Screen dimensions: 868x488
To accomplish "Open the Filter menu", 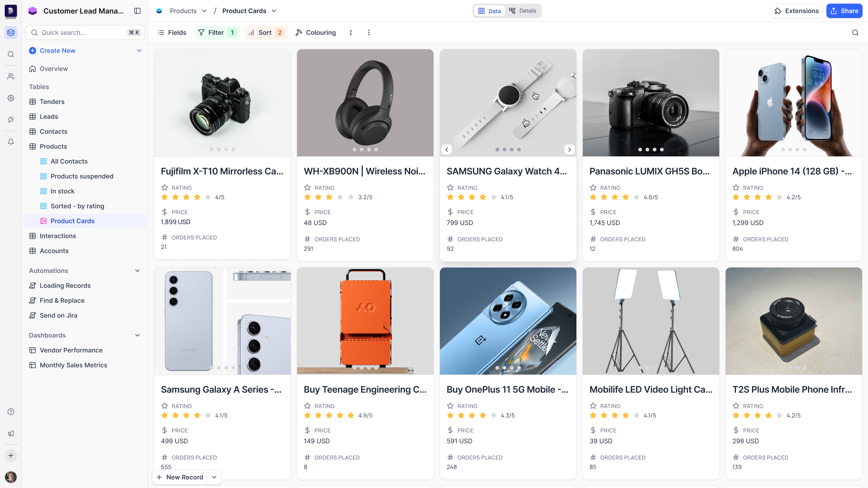I will 217,33.
